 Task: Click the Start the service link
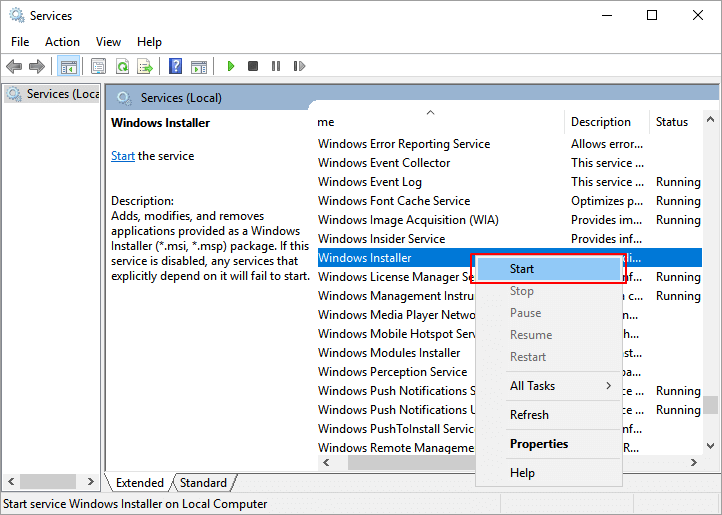point(122,156)
